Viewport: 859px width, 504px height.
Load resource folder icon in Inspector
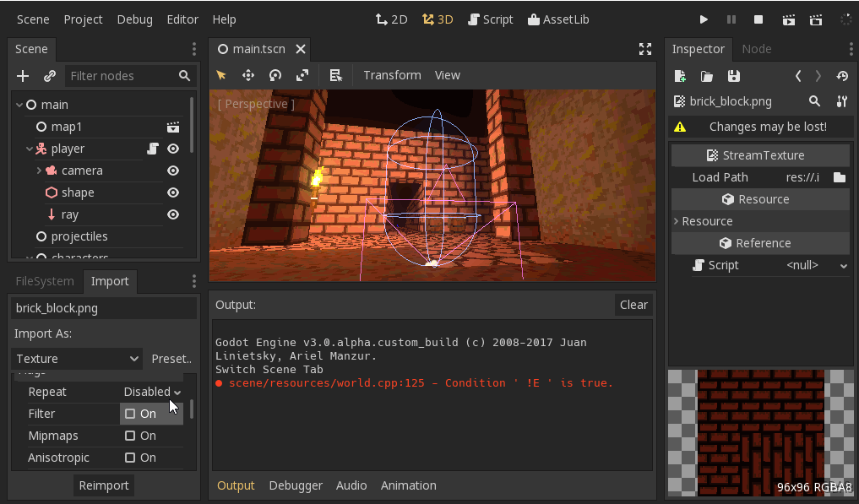[707, 76]
